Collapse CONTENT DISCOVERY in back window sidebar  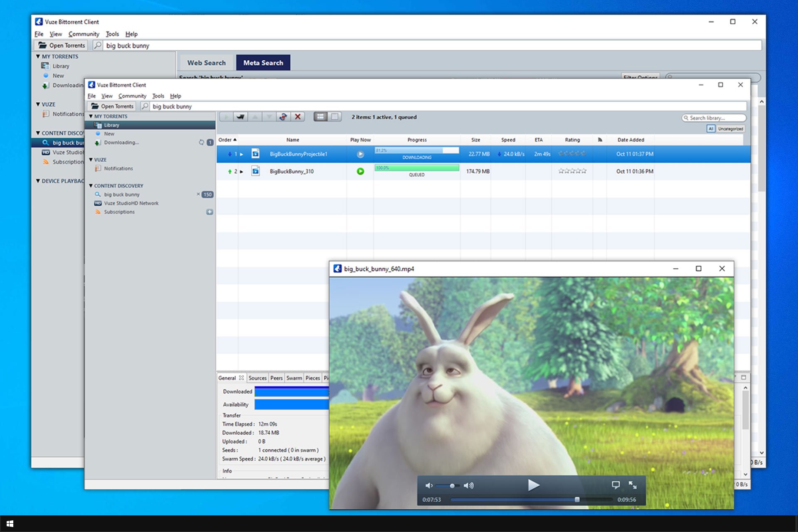pyautogui.click(x=38, y=133)
